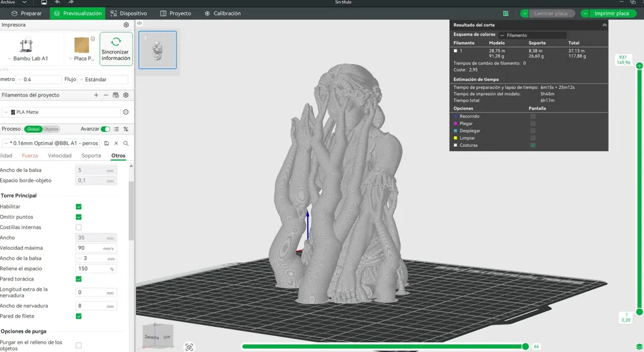Uncheck Habilitar under Torre Principal
The width and height of the screenshot is (644, 352).
(x=79, y=207)
